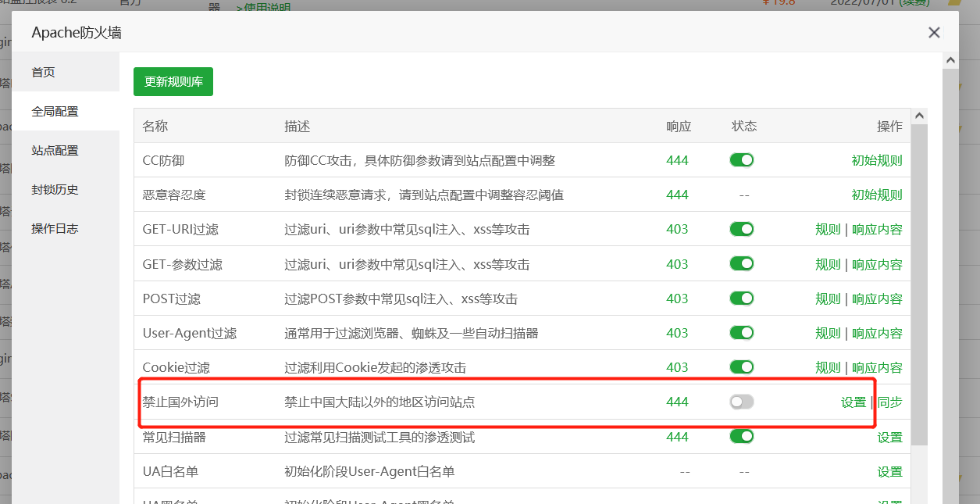
Task: Toggle the GET-参数过滤 switch
Action: coord(742,263)
